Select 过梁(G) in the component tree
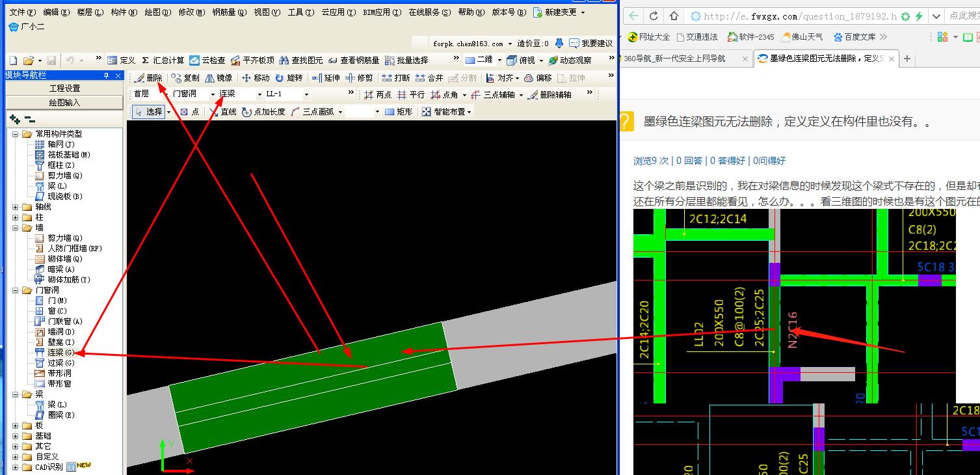The width and height of the screenshot is (980, 475). pyautogui.click(x=55, y=363)
